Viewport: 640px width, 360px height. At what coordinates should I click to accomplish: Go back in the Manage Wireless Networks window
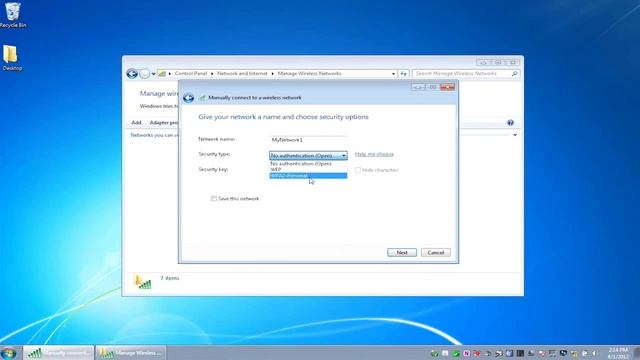click(x=132, y=74)
